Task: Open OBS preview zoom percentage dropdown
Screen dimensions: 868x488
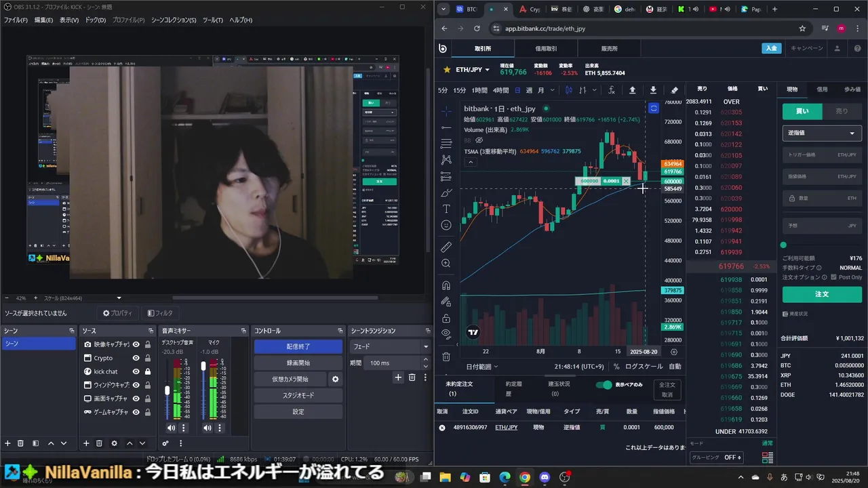Action: coord(119,298)
